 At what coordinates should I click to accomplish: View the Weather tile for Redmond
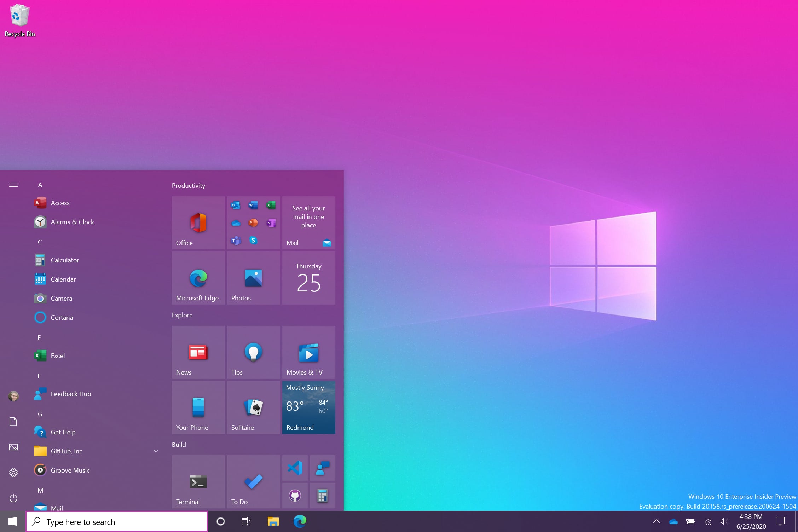(x=308, y=407)
